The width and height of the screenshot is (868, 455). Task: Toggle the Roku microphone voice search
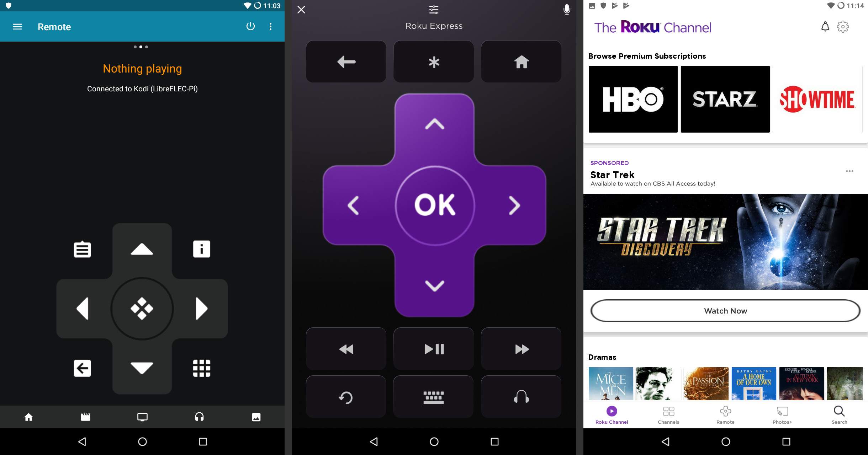click(567, 10)
